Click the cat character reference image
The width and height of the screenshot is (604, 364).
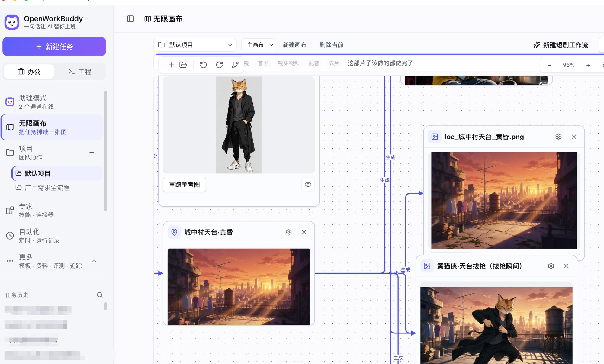click(239, 125)
